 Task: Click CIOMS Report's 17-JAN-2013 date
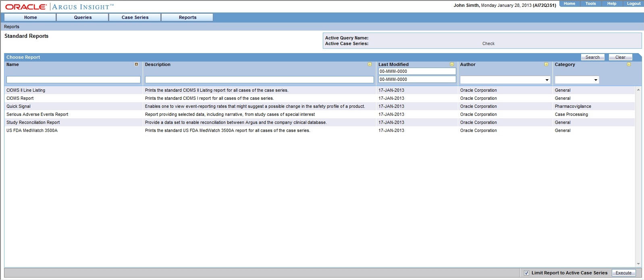point(391,98)
